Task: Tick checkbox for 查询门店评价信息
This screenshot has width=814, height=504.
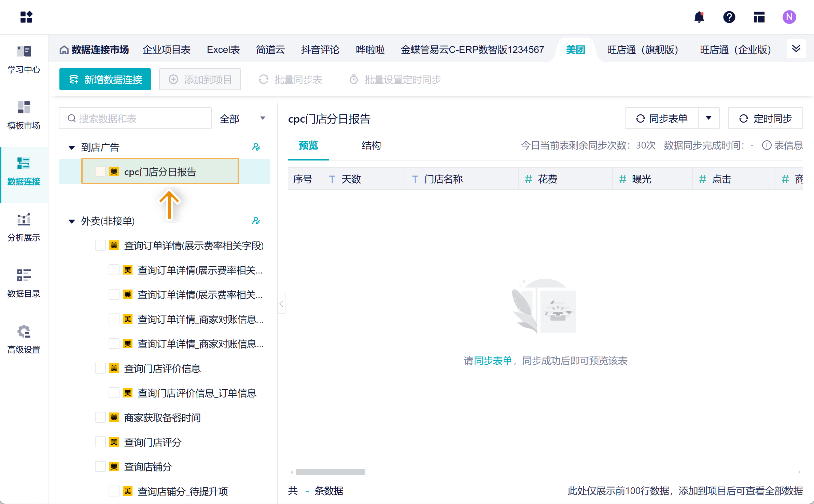Action: pos(100,368)
